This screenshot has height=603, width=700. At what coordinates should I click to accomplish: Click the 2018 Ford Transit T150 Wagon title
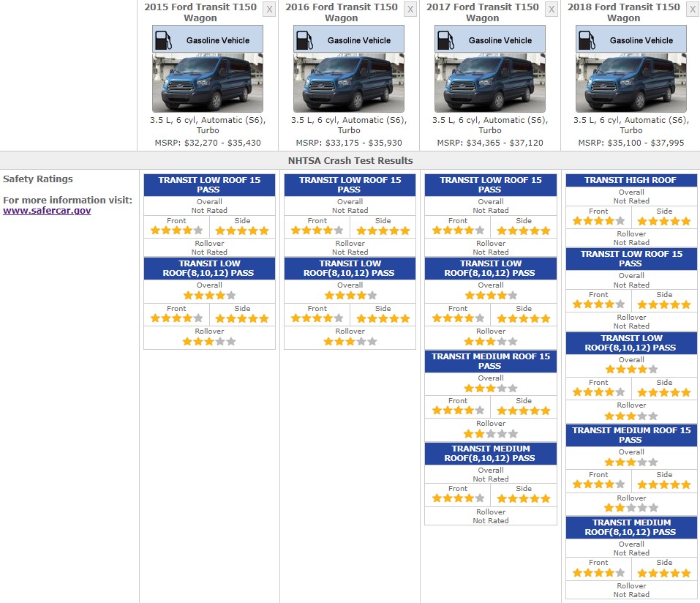(624, 12)
